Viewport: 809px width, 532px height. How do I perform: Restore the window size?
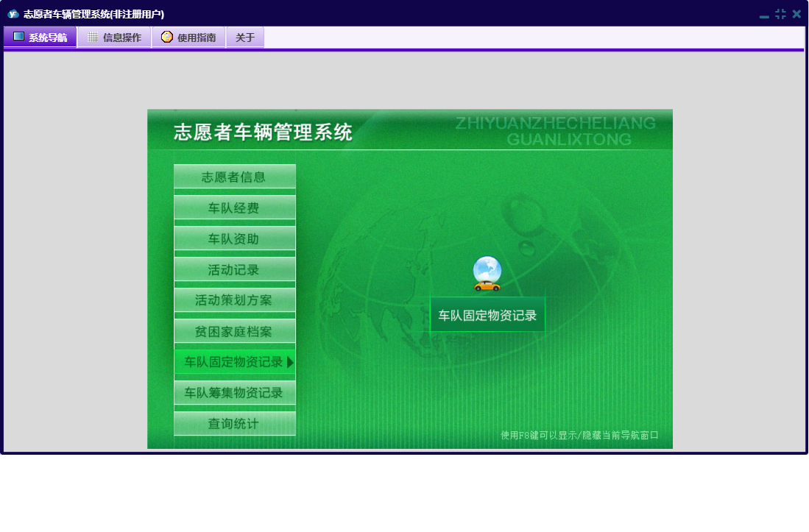[x=780, y=15]
